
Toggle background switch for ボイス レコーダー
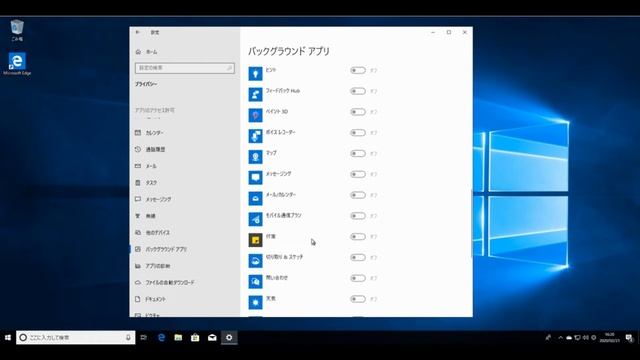[x=358, y=133]
